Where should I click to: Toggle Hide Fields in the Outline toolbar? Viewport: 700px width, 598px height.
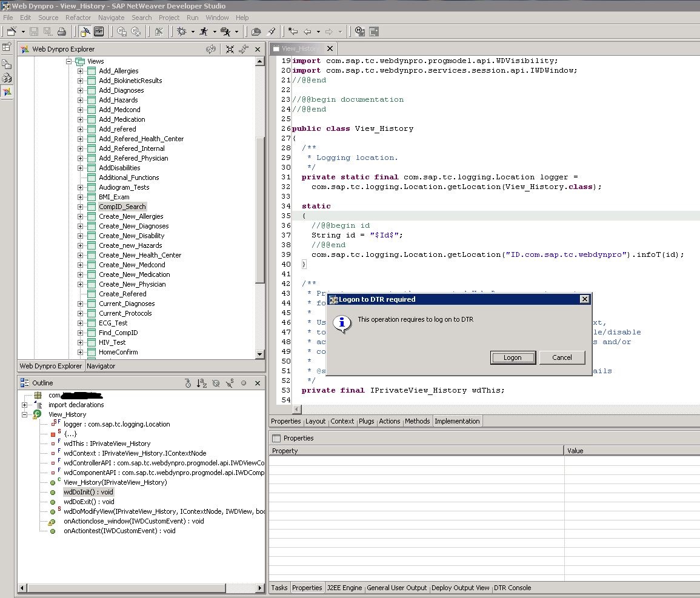click(x=216, y=383)
